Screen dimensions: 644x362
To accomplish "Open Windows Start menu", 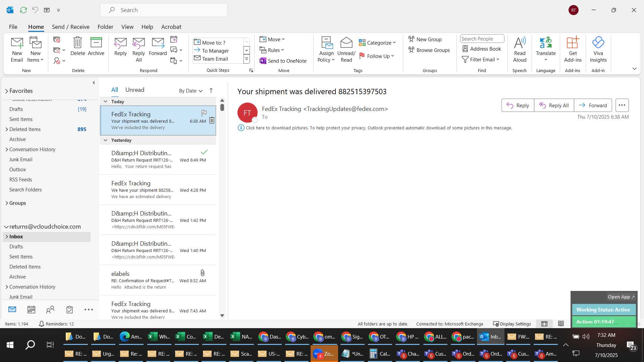I will tap(10, 345).
